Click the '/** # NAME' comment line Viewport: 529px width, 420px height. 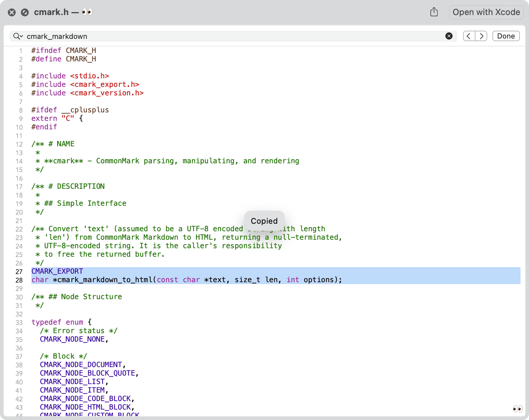pyautogui.click(x=53, y=144)
